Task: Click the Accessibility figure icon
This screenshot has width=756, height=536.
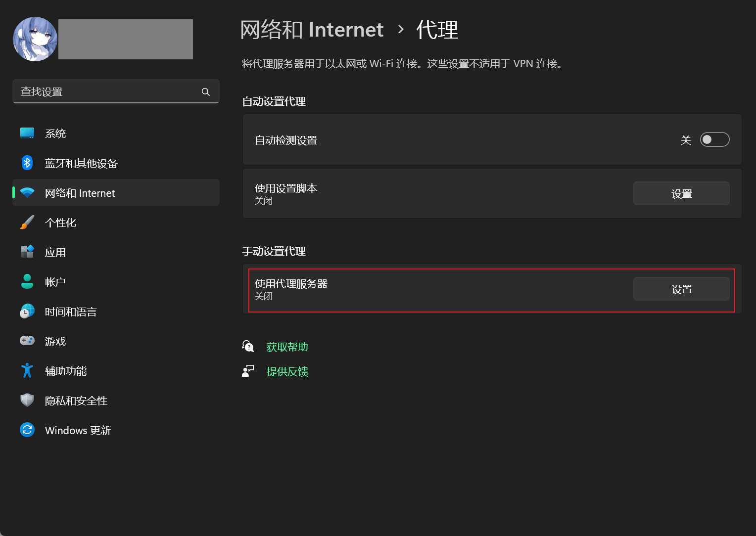Action: [27, 371]
